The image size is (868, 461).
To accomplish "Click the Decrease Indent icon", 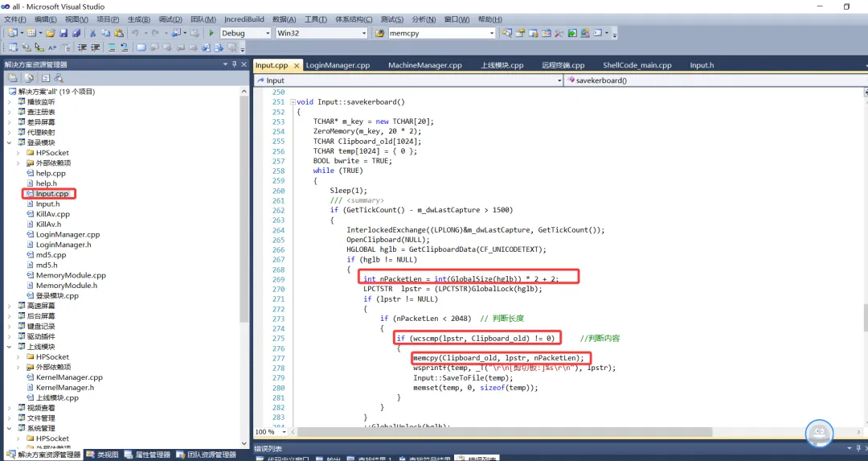I will tap(83, 47).
